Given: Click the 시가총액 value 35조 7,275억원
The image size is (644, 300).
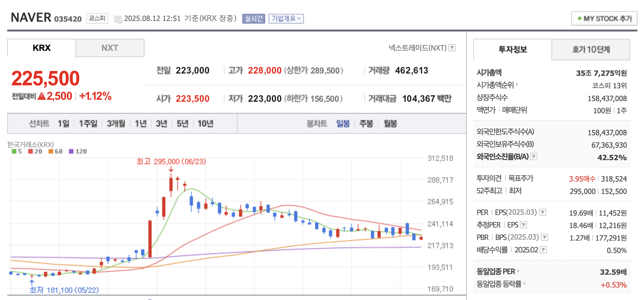Looking at the screenshot, I should (601, 73).
